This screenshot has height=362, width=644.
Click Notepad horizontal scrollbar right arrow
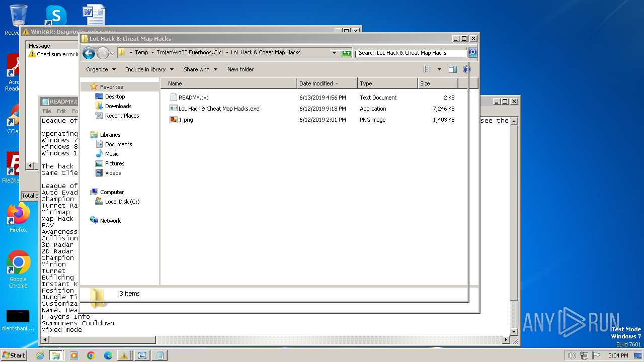(507, 340)
